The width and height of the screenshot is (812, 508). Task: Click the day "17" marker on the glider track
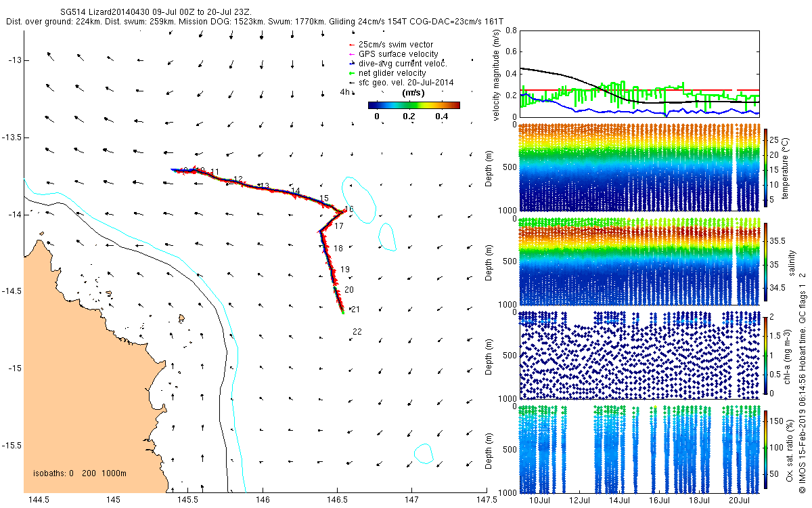pos(339,226)
